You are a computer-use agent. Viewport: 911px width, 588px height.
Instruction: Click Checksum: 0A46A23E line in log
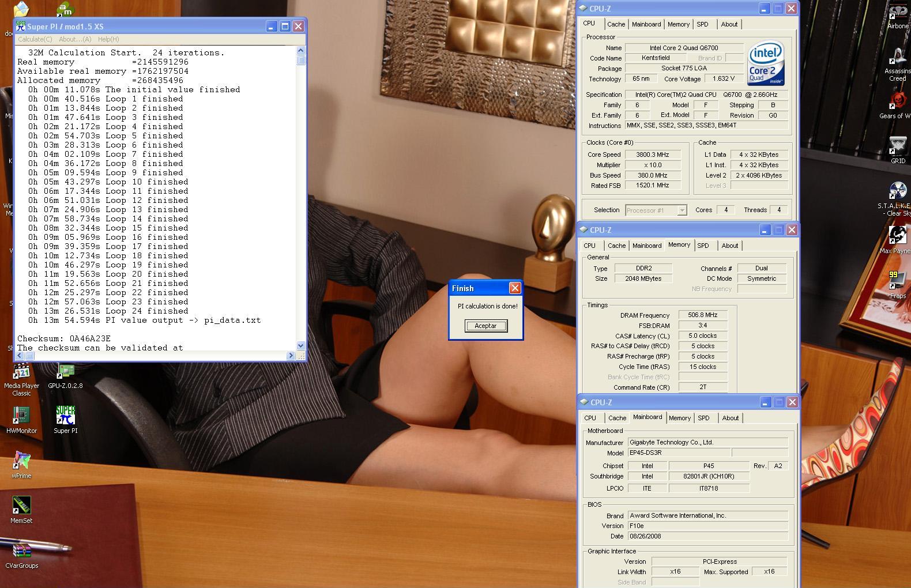[64, 338]
